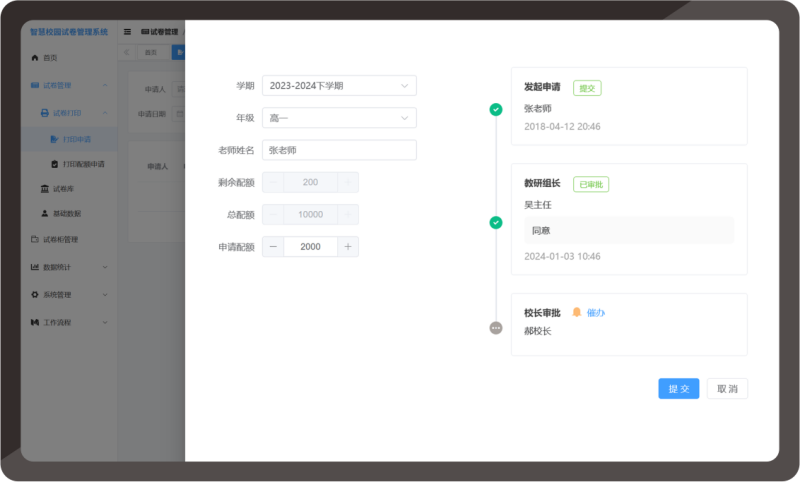
Task: Expand the 数据统计 sidebar section
Action: point(105,267)
